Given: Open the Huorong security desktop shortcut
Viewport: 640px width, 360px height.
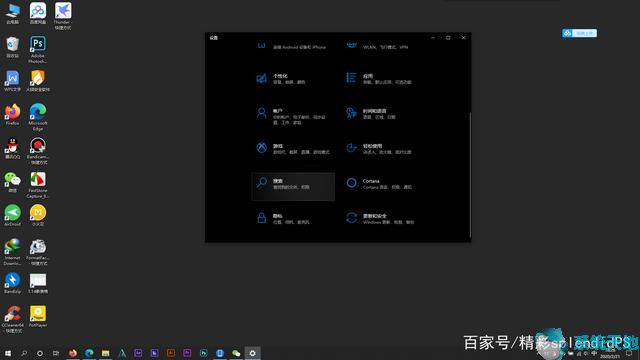Looking at the screenshot, I should pos(38,80).
